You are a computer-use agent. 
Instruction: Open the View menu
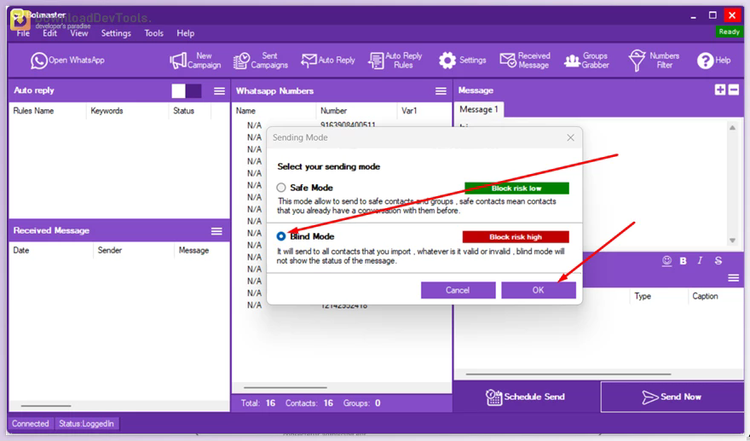79,33
